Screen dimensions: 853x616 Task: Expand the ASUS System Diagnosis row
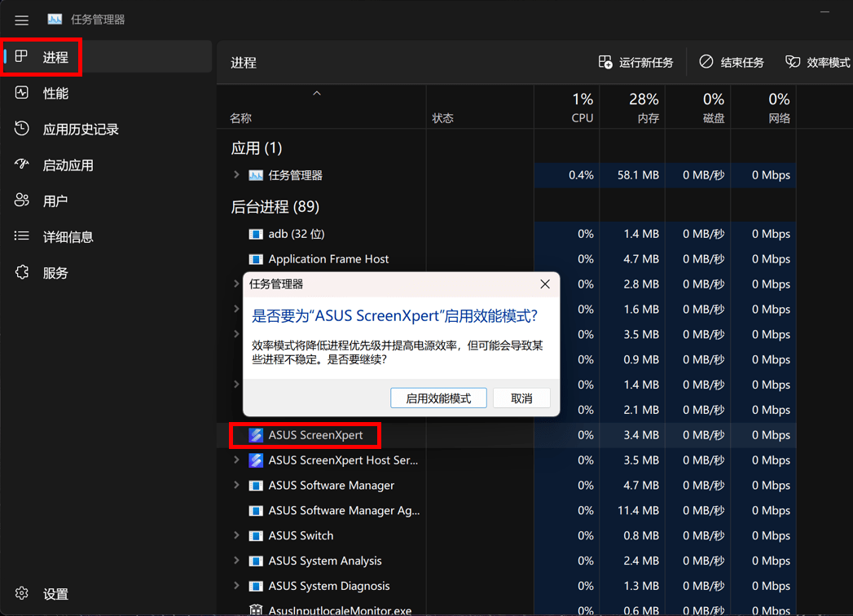click(236, 586)
